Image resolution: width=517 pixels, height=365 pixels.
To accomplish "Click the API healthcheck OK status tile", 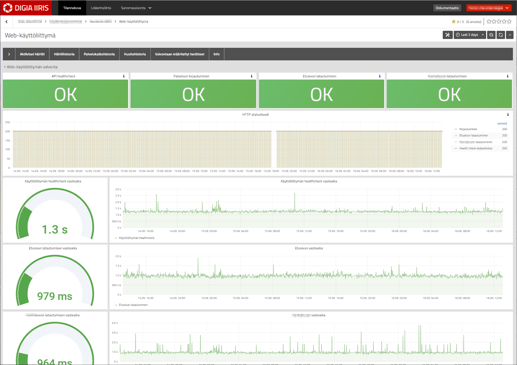I will [x=65, y=94].
